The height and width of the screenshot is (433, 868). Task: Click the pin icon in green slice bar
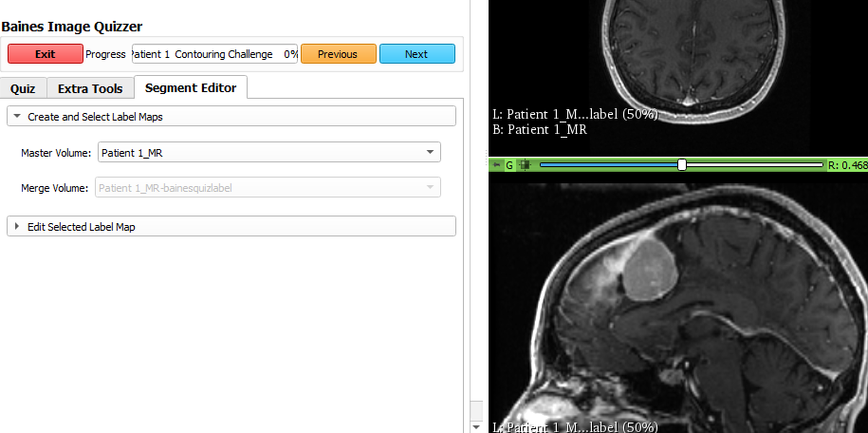click(x=496, y=164)
